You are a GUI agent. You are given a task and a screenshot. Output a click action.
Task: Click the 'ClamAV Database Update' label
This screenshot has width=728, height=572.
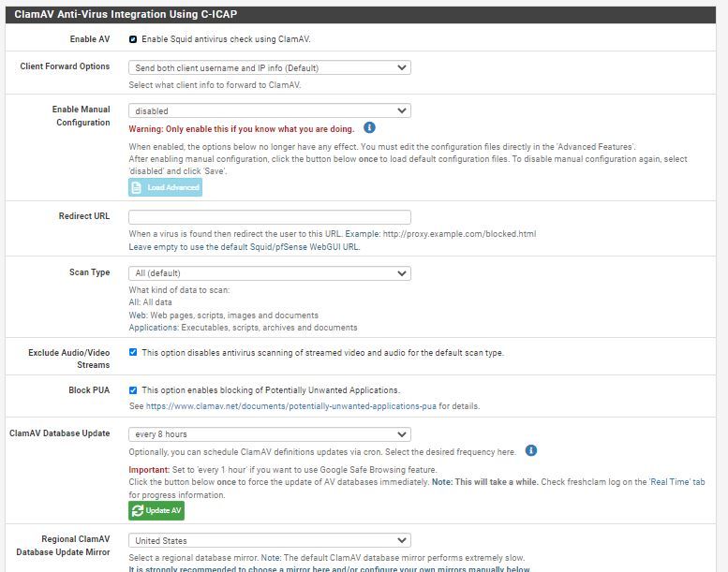(x=59, y=433)
